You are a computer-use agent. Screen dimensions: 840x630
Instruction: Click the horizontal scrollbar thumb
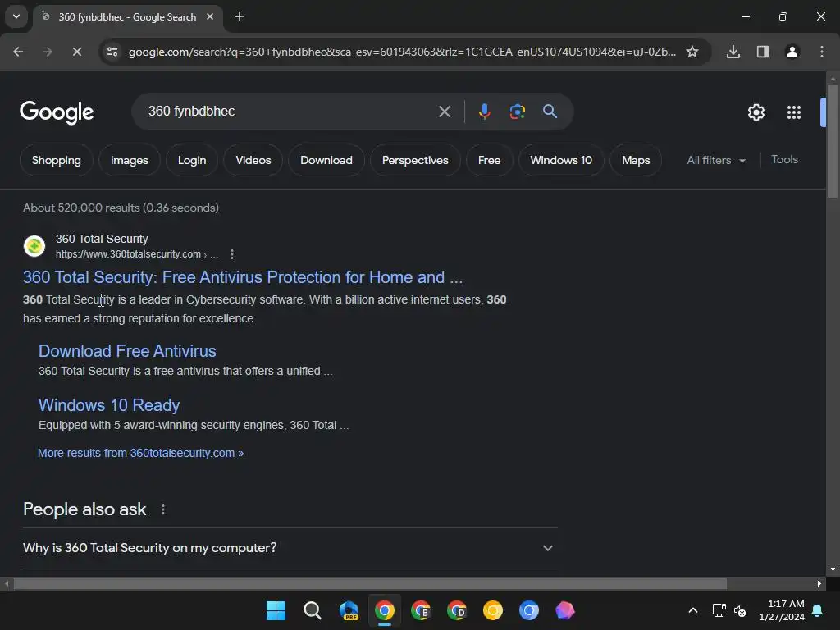tap(370, 583)
